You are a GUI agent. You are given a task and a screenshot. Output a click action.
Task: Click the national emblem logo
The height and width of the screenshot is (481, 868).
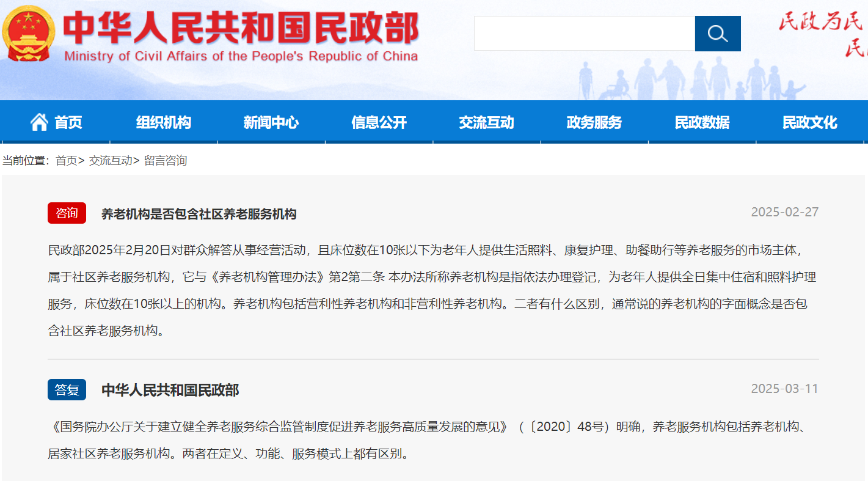pyautogui.click(x=28, y=33)
